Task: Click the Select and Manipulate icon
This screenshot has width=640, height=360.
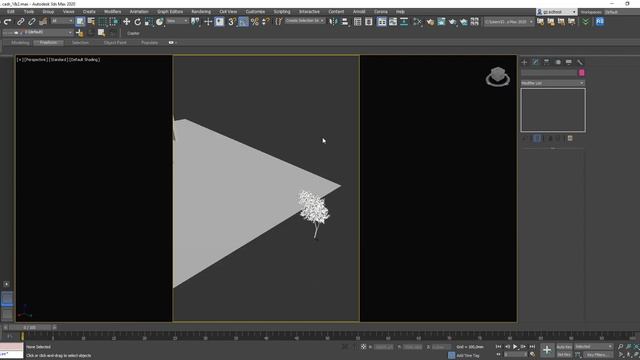Action: [x=208, y=22]
